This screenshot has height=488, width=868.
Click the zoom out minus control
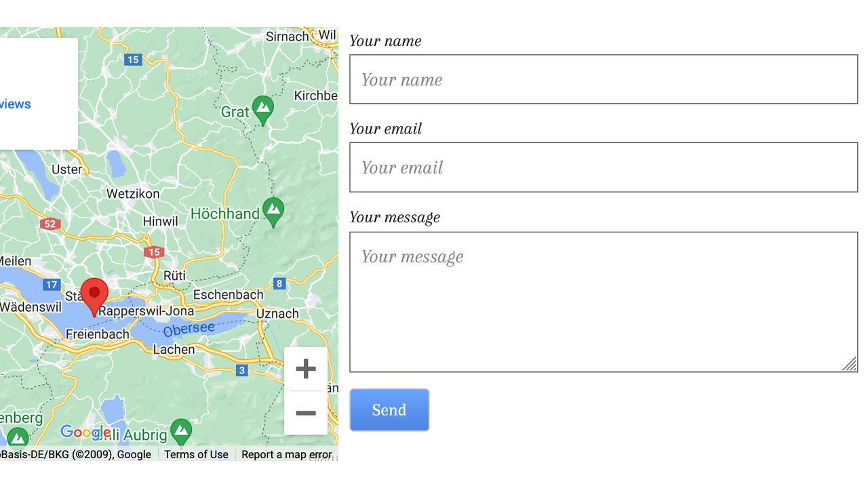click(x=306, y=413)
